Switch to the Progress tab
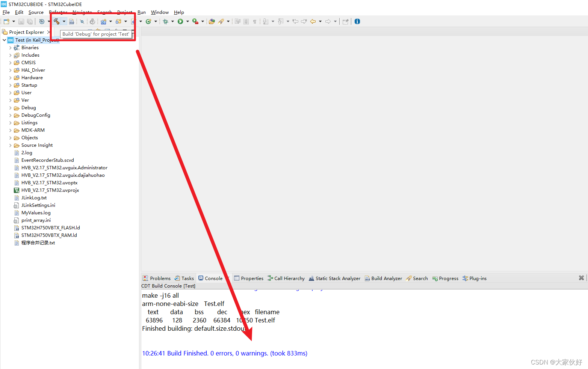 point(445,278)
